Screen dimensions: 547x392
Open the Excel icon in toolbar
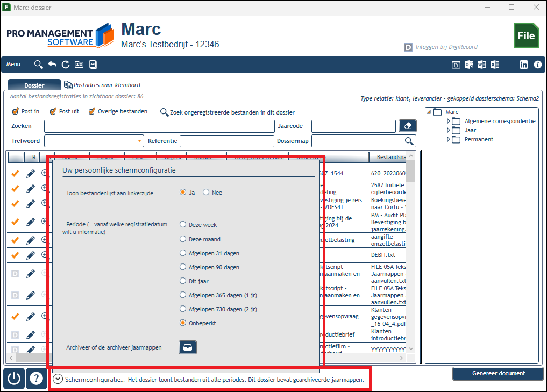pyautogui.click(x=495, y=65)
